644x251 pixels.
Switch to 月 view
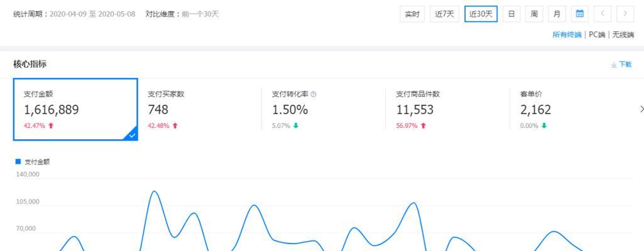click(557, 14)
